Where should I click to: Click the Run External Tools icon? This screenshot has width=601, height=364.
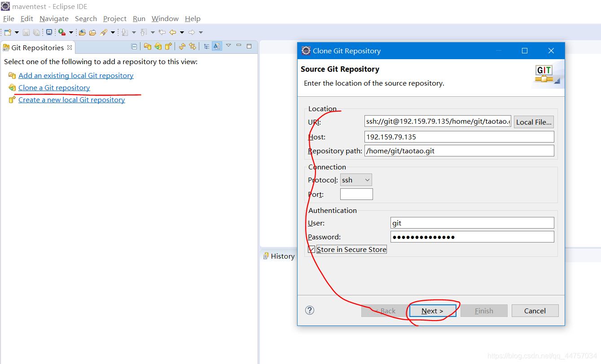(62, 32)
